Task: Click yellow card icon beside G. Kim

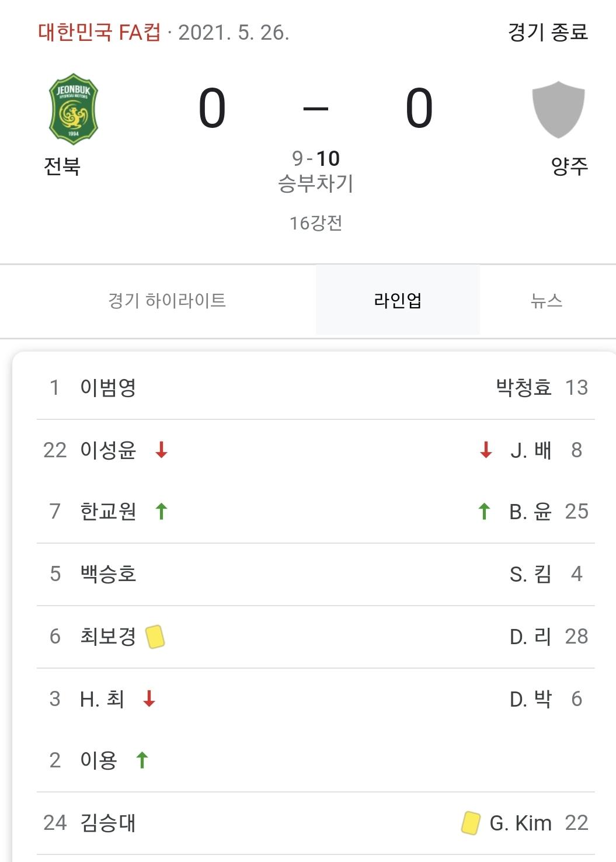Action: [x=471, y=823]
